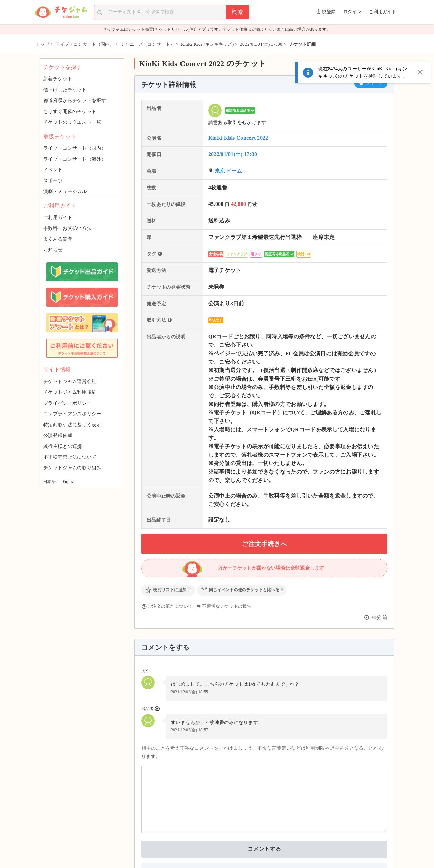
Task: Click the search magnifier icon
Action: [x=100, y=13]
